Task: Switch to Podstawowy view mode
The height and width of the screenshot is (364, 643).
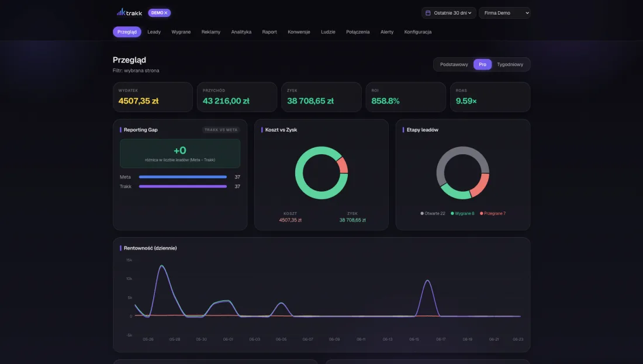Action: tap(454, 64)
